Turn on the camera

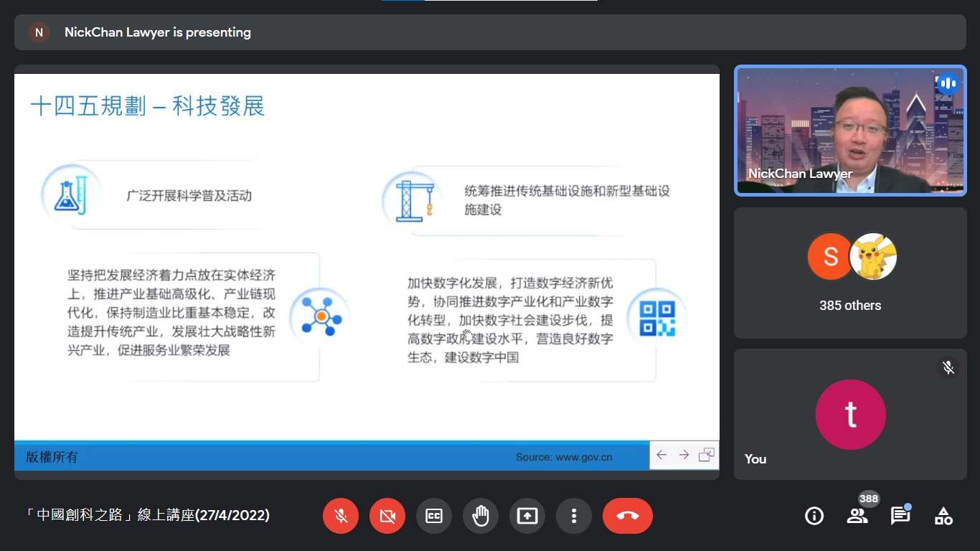point(387,516)
